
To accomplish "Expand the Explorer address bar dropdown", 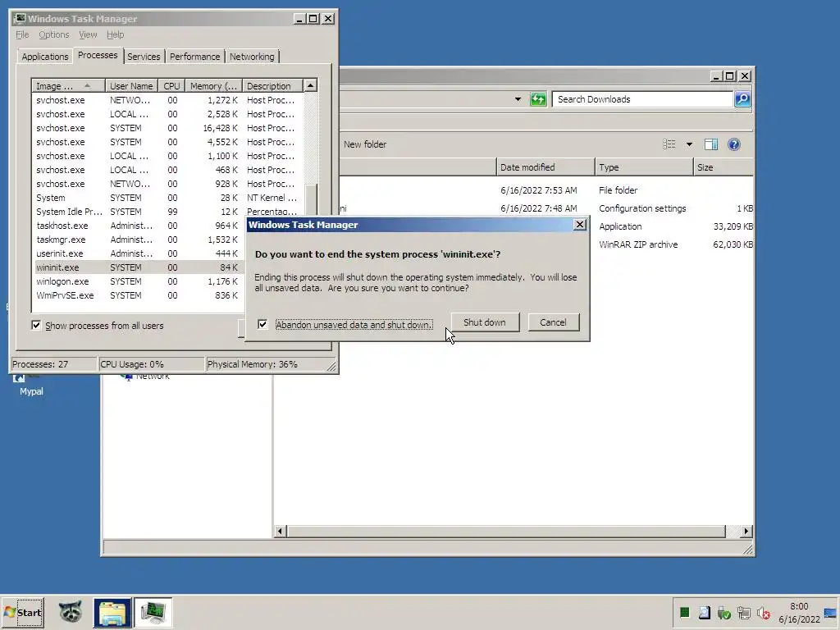I will [x=518, y=99].
